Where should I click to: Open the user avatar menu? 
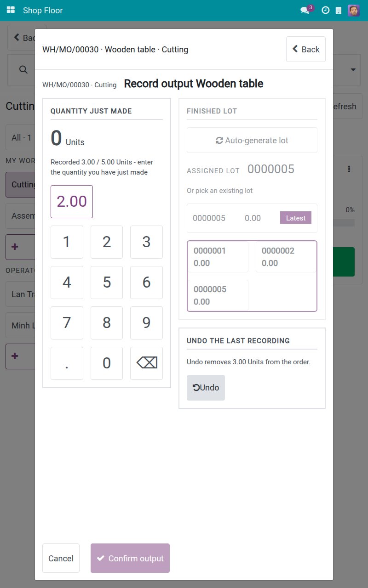coord(354,10)
